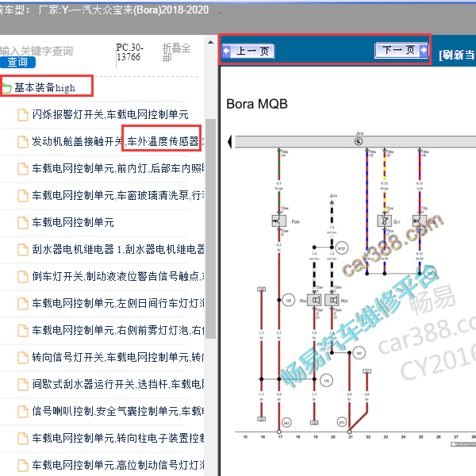Click the G17 temperature sensor symbol
Image resolution: width=476 pixels, height=476 pixels.
point(384,221)
